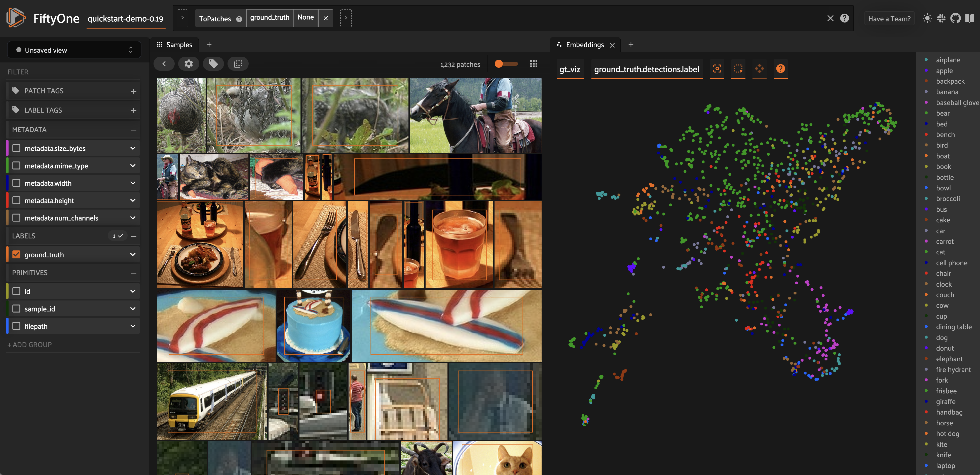
Task: Open the gt_viz brain key selector
Action: [570, 69]
